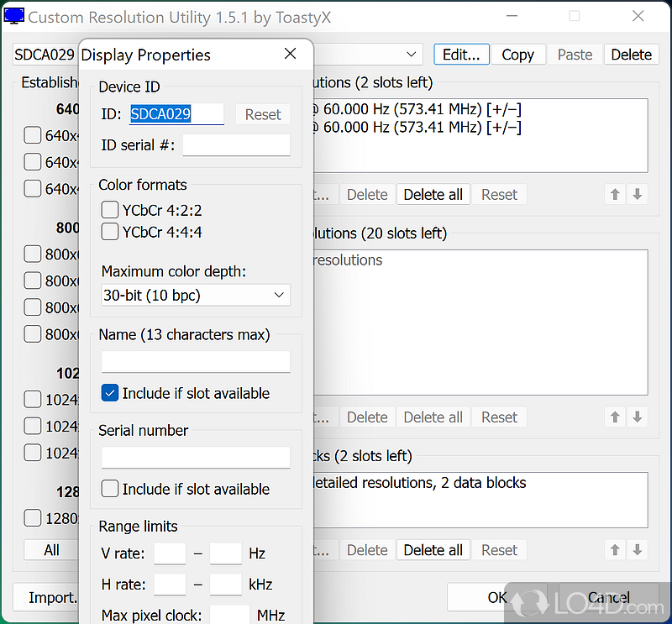Tick first 800x established resolution checkbox

click(x=33, y=254)
